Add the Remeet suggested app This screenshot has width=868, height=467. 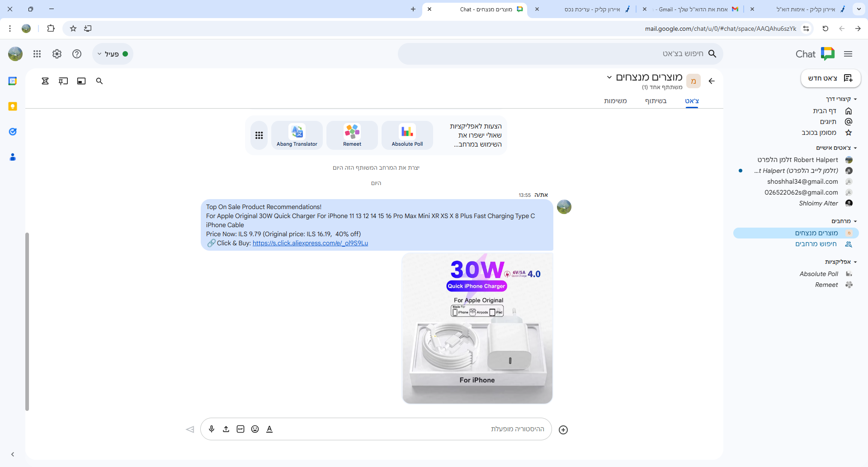click(x=352, y=135)
